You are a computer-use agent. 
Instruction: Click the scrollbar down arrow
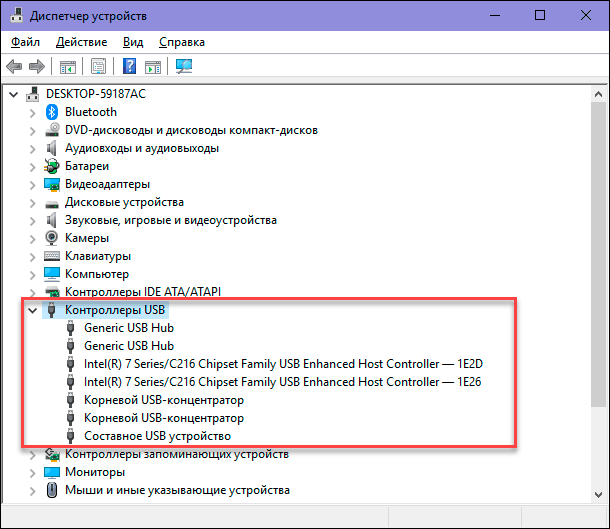point(598,495)
